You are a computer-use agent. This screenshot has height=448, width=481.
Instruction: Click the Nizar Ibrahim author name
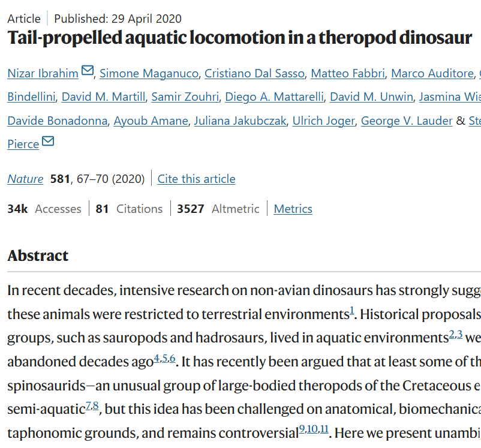coord(43,73)
